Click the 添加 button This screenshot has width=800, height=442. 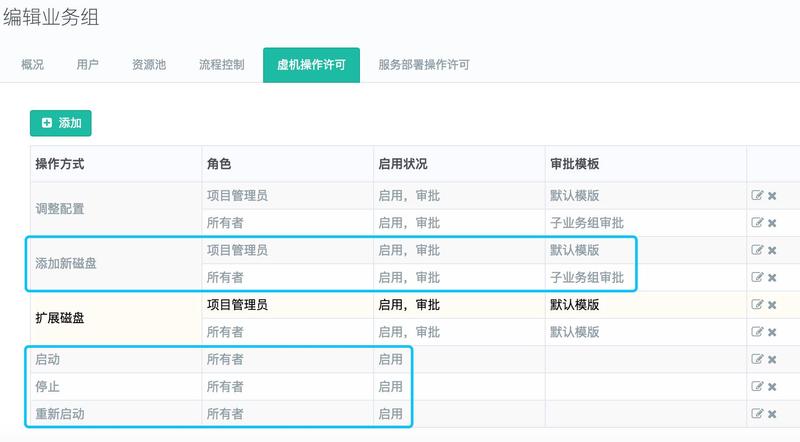point(61,123)
